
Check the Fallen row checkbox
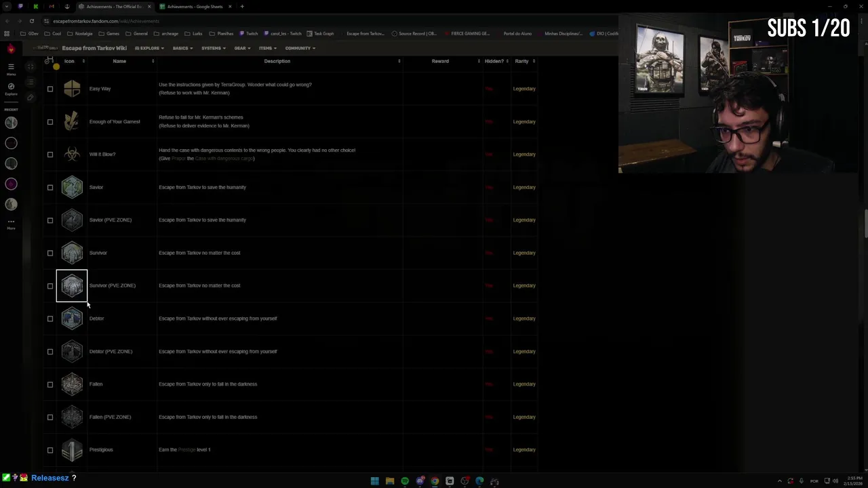point(50,384)
